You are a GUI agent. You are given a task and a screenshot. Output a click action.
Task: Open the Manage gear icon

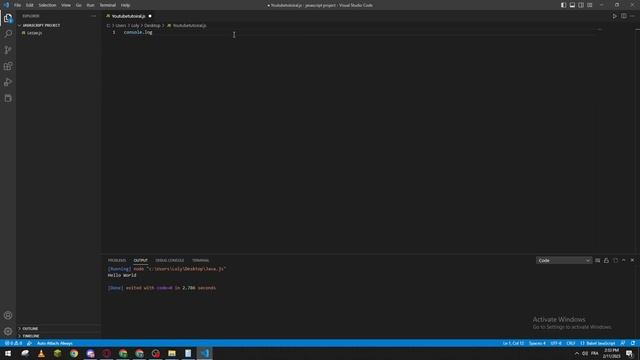[8, 331]
